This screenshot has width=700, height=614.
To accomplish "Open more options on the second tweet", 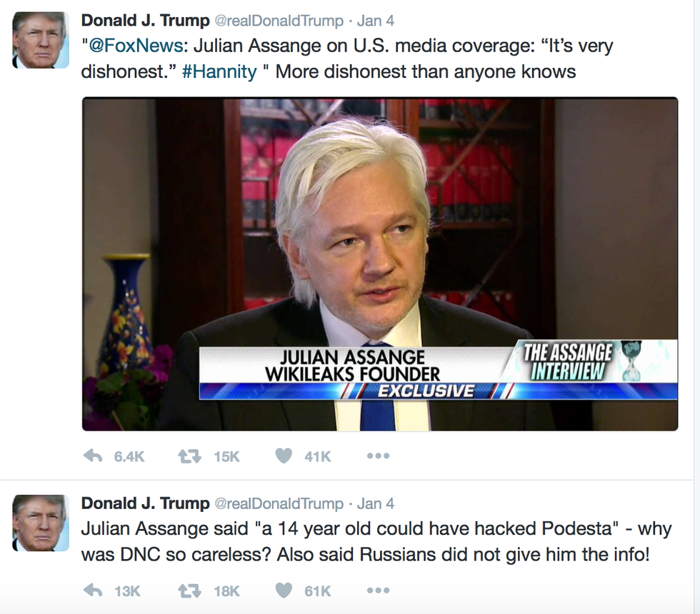I will pos(378,591).
